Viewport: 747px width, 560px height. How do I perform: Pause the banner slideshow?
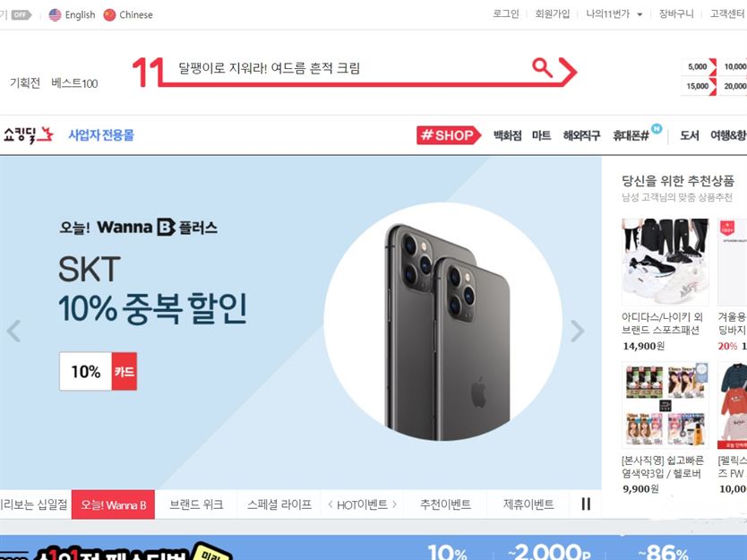click(586, 504)
